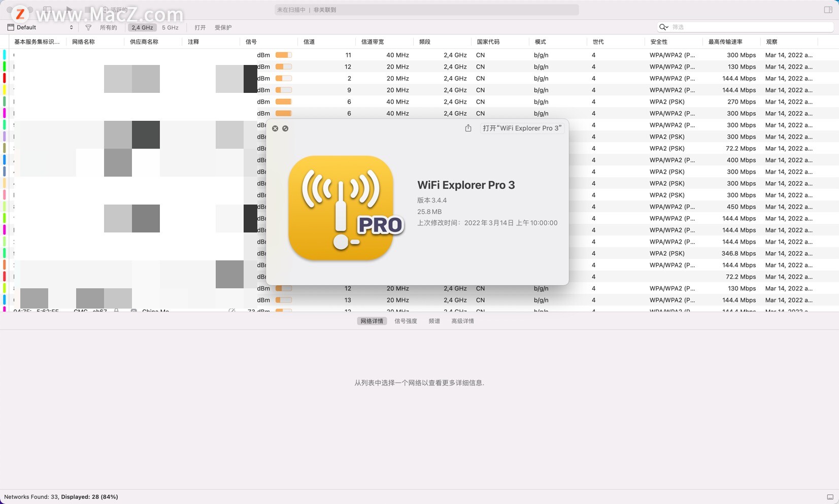Image resolution: width=839 pixels, height=504 pixels.
Task: Click the "版本 3.4.4" version text
Action: 432,200
